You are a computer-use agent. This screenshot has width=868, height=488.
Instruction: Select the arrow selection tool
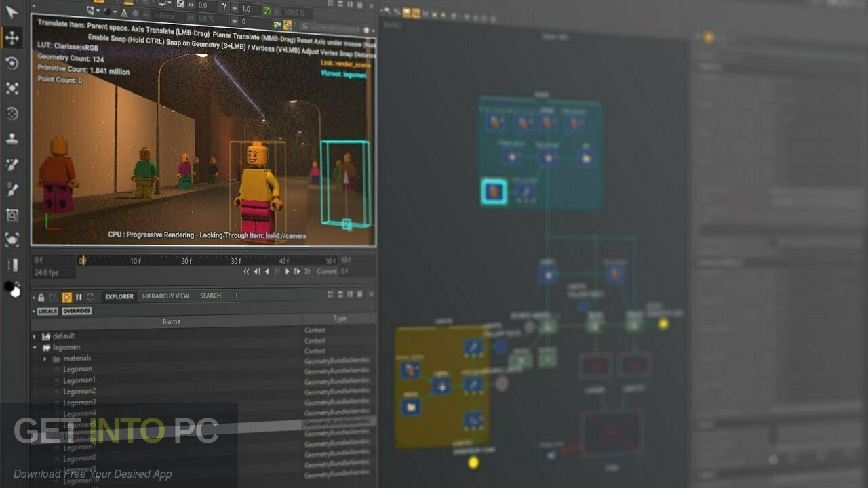tap(12, 12)
